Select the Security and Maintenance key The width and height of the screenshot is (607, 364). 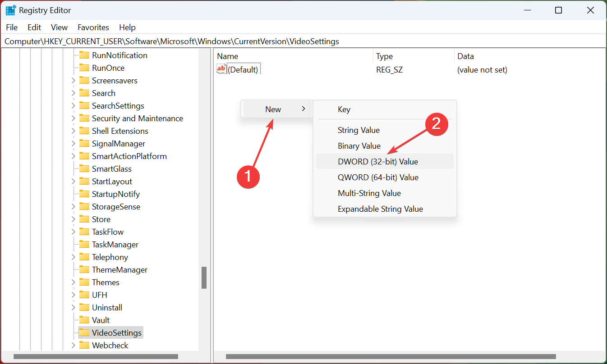pyautogui.click(x=137, y=118)
